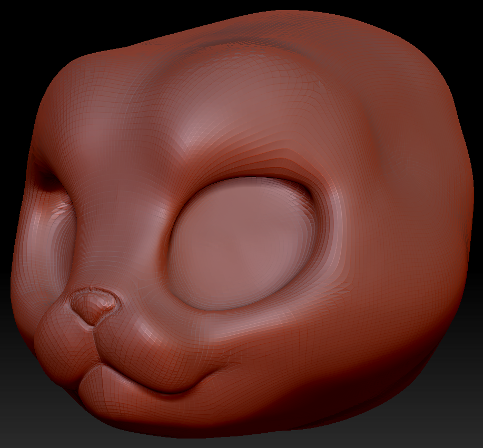Click the chin below the mouth
This screenshot has height=448, width=483.
137,416
